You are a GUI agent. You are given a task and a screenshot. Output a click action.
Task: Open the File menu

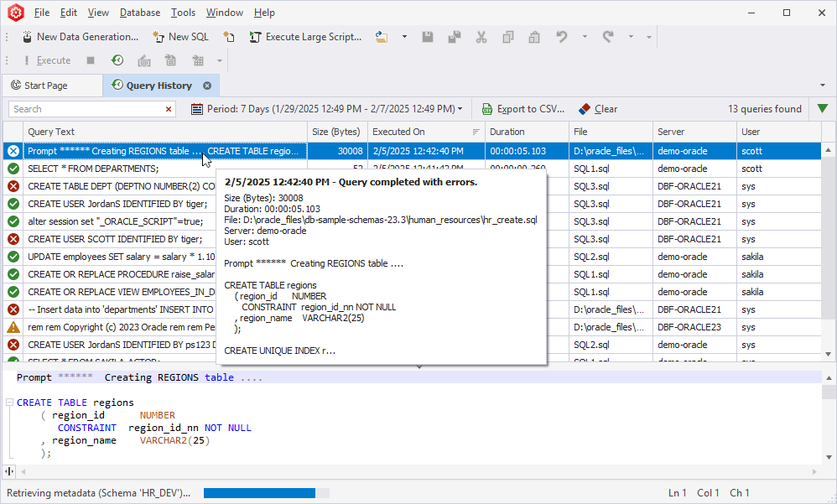pyautogui.click(x=42, y=13)
